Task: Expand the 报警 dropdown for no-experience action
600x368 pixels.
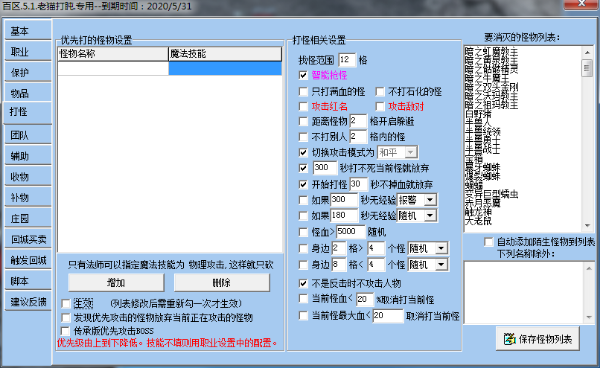Action: coord(430,200)
